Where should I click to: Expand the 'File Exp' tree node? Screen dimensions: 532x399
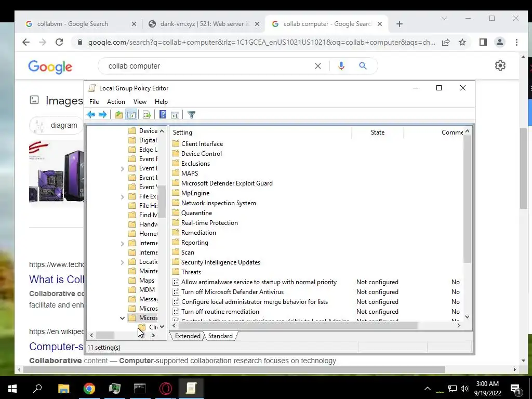tap(123, 197)
